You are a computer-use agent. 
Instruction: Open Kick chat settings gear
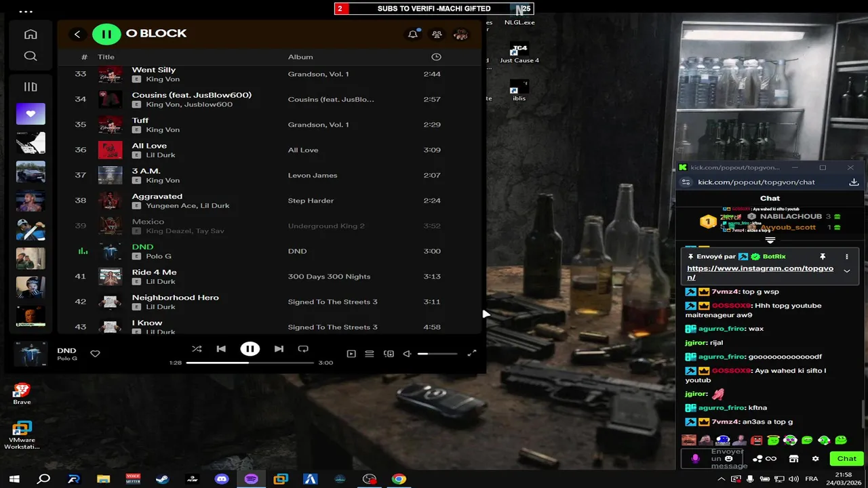click(815, 459)
